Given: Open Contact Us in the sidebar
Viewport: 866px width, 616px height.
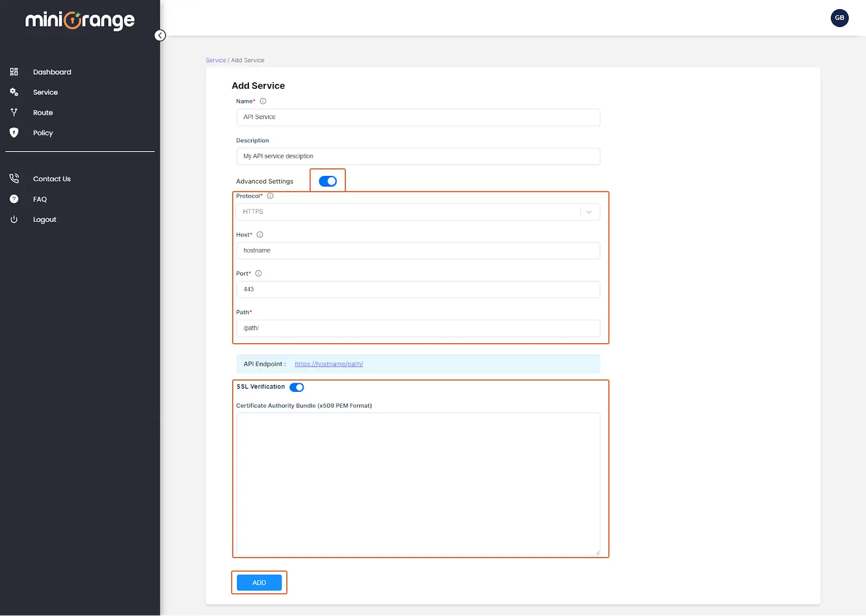Looking at the screenshot, I should coord(52,179).
